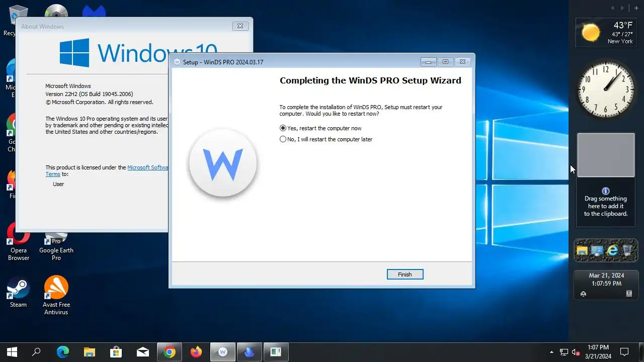Click the licensed 'User' name text

(x=58, y=184)
